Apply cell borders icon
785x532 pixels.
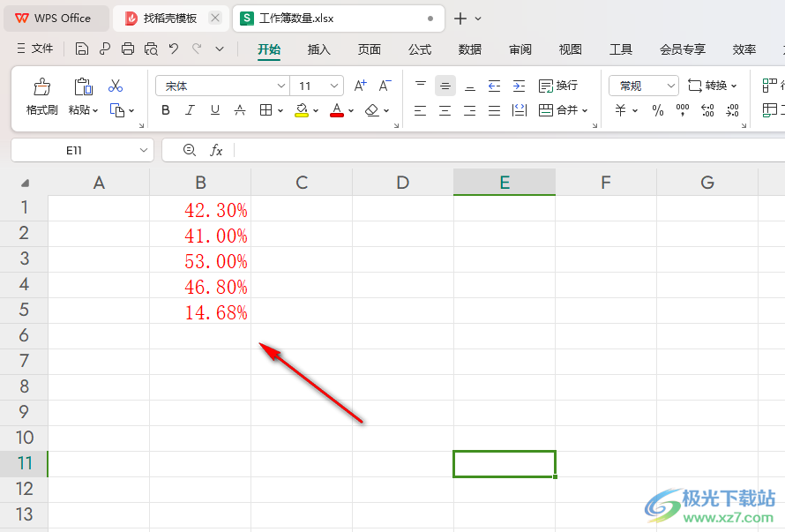[x=265, y=110]
